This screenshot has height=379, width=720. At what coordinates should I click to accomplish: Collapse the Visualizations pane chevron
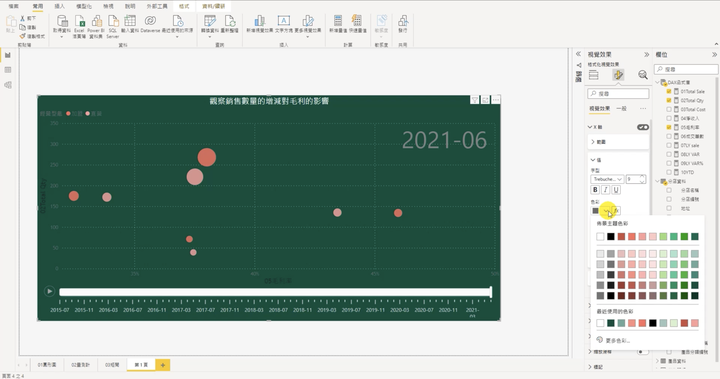pyautogui.click(x=647, y=55)
